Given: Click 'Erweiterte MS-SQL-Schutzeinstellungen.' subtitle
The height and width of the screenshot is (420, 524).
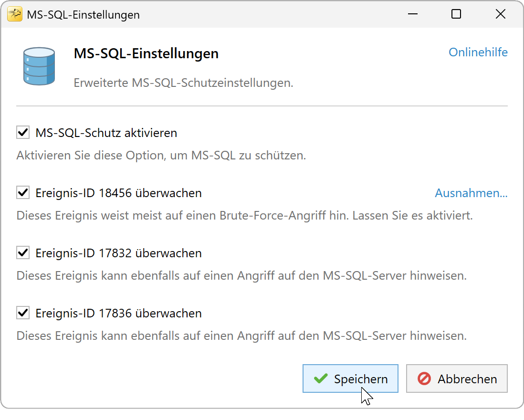Looking at the screenshot, I should pyautogui.click(x=183, y=83).
